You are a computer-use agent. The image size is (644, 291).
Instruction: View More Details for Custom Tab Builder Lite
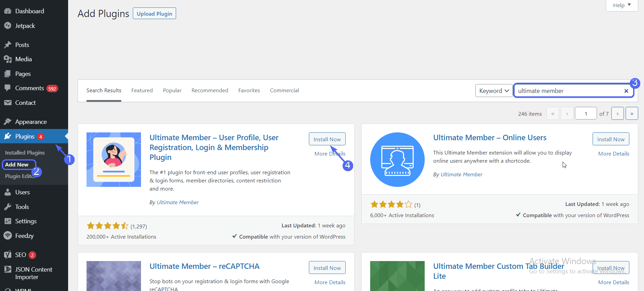pyautogui.click(x=614, y=282)
